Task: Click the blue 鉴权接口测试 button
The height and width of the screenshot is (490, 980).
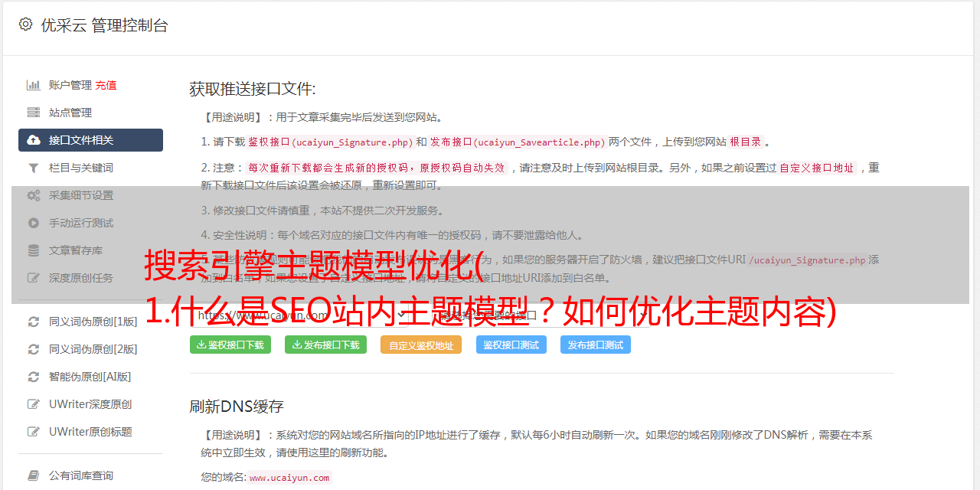Action: 511,345
